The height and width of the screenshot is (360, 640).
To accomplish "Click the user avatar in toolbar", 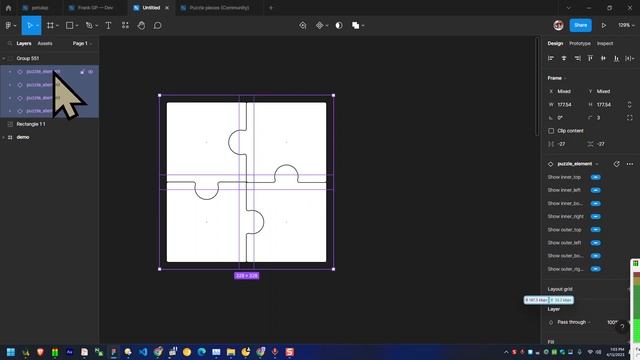I will (x=558, y=25).
